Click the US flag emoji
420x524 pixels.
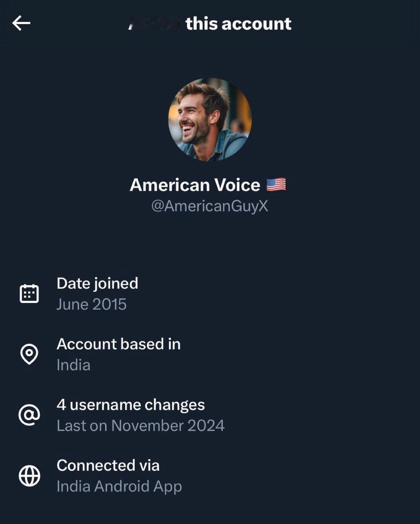[x=276, y=185]
